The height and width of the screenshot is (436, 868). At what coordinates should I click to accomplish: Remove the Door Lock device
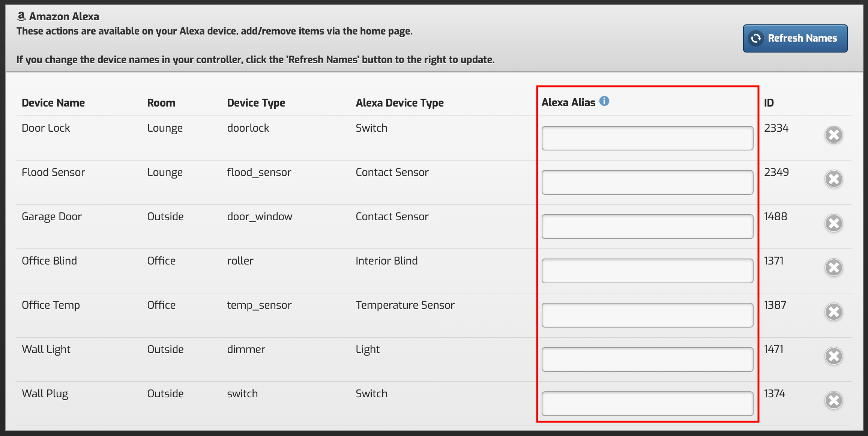click(833, 135)
